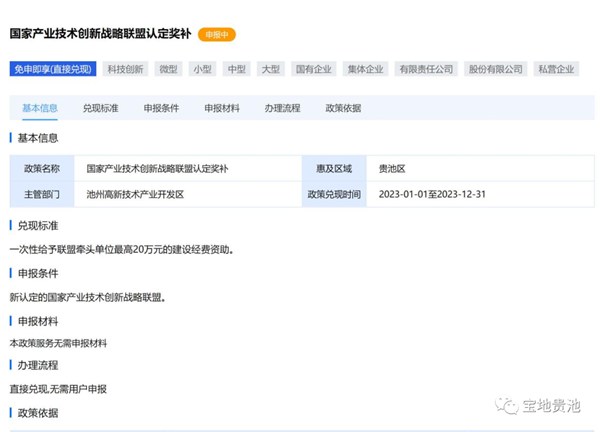Click the 有限责任公司 tag
This screenshot has height=432, width=600.
tap(425, 69)
